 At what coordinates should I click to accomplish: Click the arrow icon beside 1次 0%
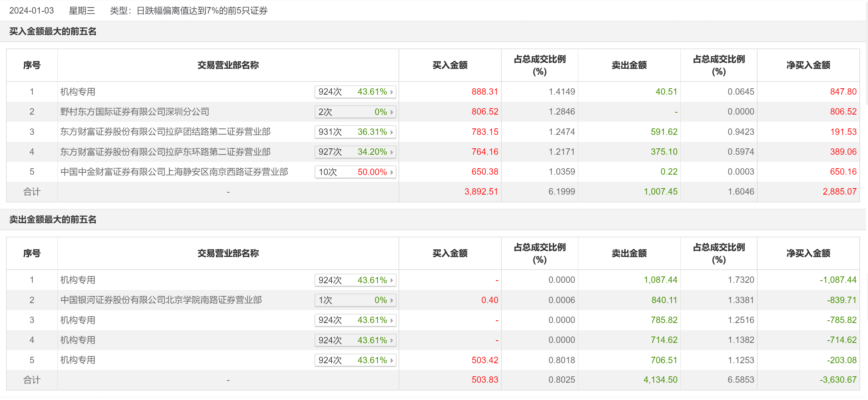pyautogui.click(x=392, y=300)
